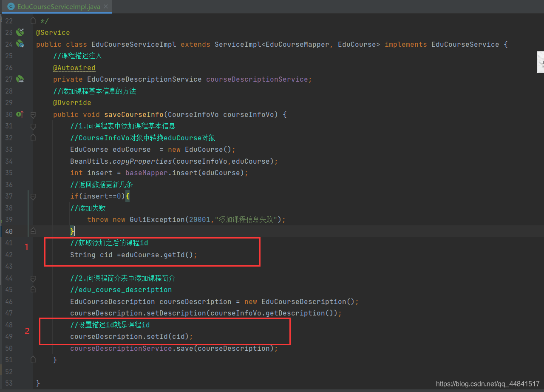This screenshot has height=392, width=544.
Task: Click the floating widget icon at the editor's right edge
Action: [541, 62]
